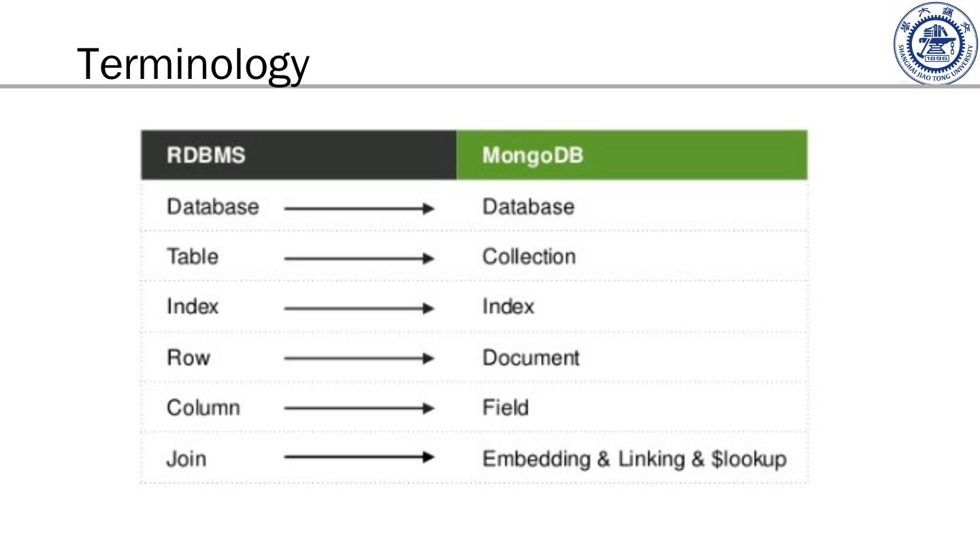Click the arrow in the Database row

[359, 207]
